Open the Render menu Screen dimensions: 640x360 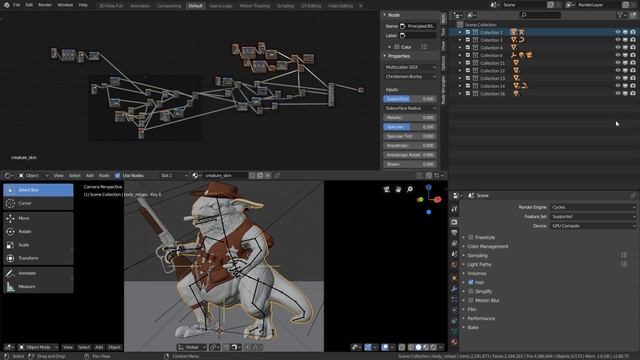45,5
